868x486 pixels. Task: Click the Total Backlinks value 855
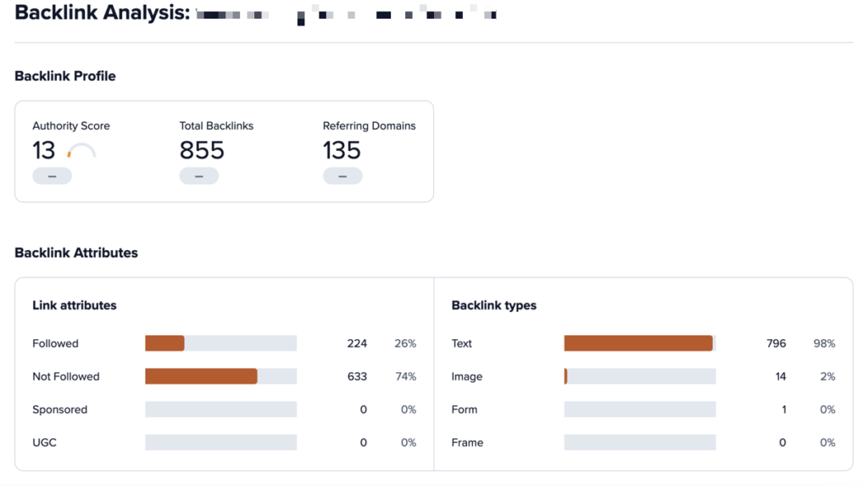pos(202,151)
